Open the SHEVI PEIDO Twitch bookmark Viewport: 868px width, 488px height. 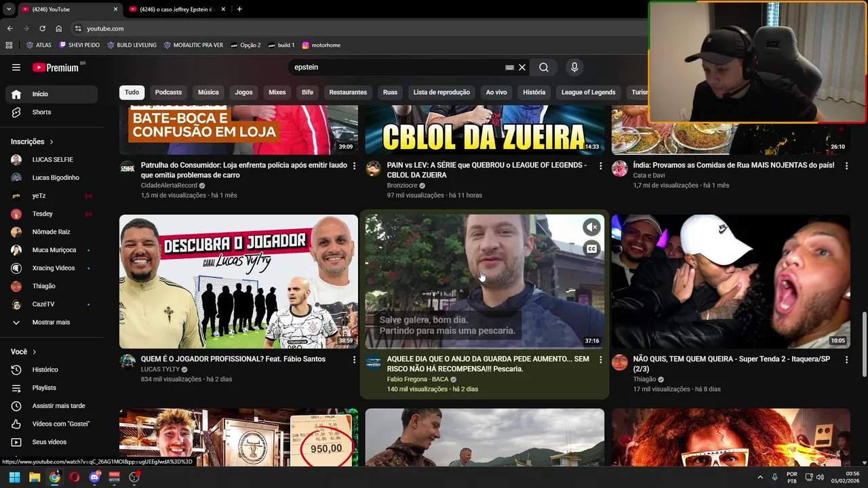79,45
